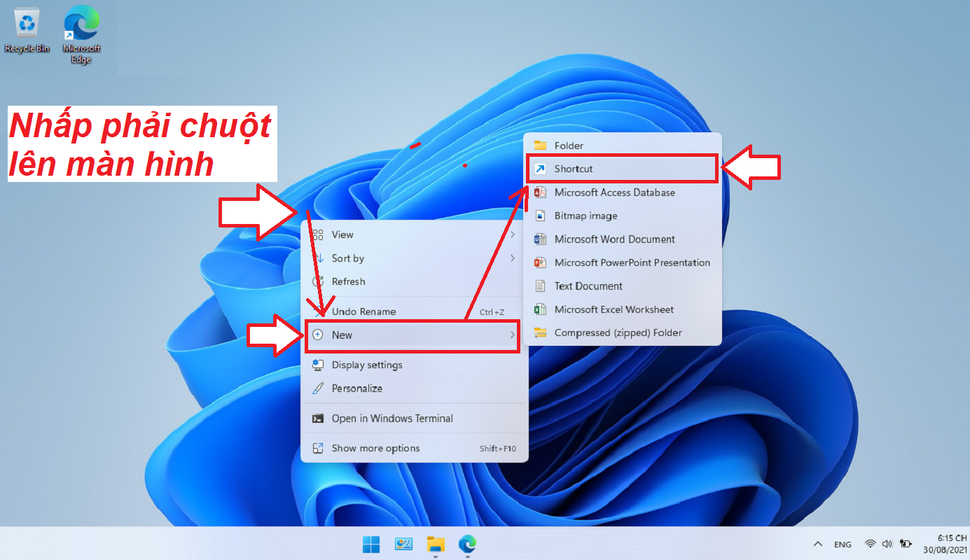Expand the Sort by submenu arrow

pyautogui.click(x=513, y=258)
